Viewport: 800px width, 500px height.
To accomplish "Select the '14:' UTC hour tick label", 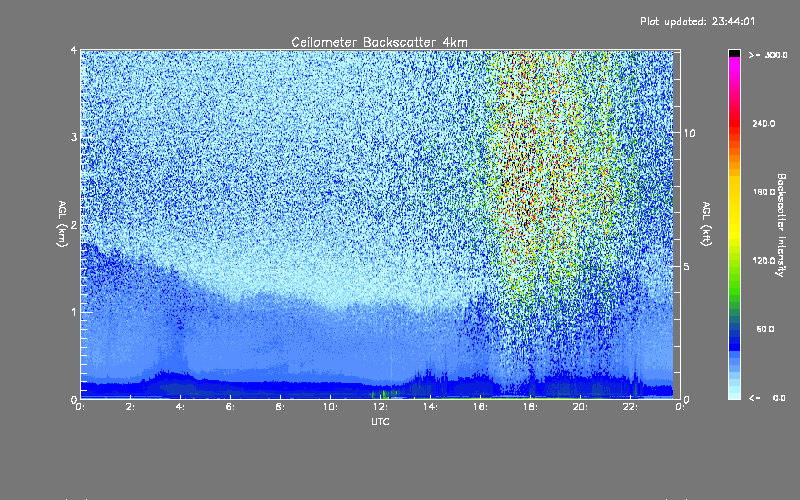I will (x=430, y=407).
